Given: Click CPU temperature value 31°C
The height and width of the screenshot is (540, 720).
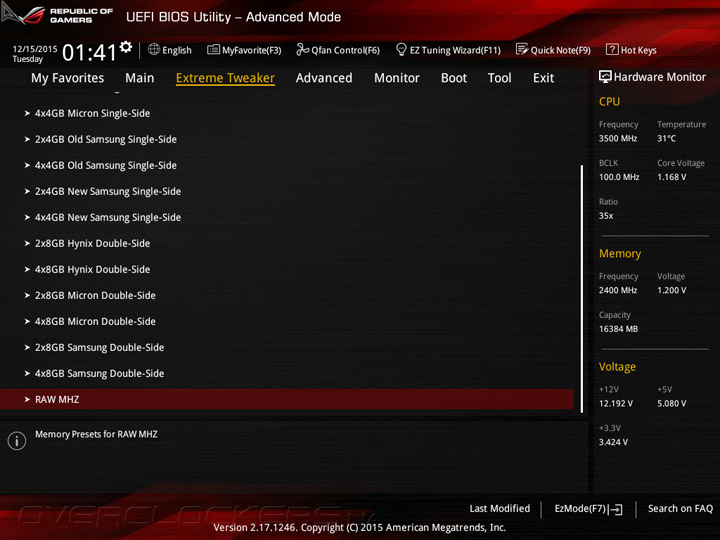Looking at the screenshot, I should click(666, 139).
